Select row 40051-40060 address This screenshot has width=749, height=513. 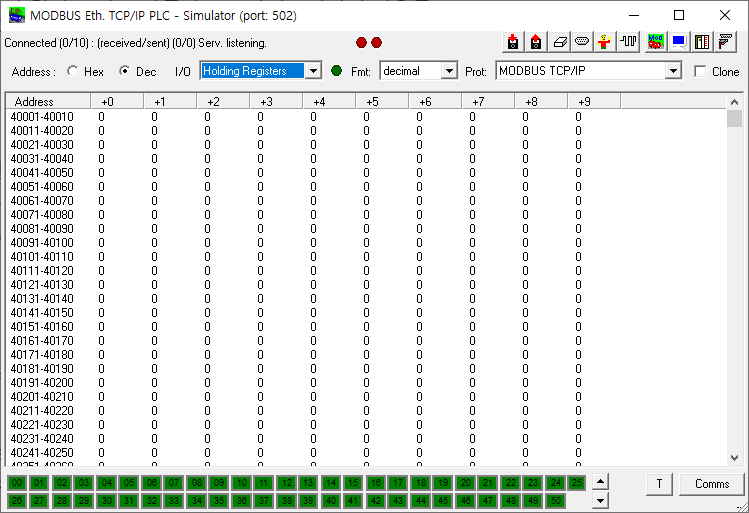(x=42, y=187)
